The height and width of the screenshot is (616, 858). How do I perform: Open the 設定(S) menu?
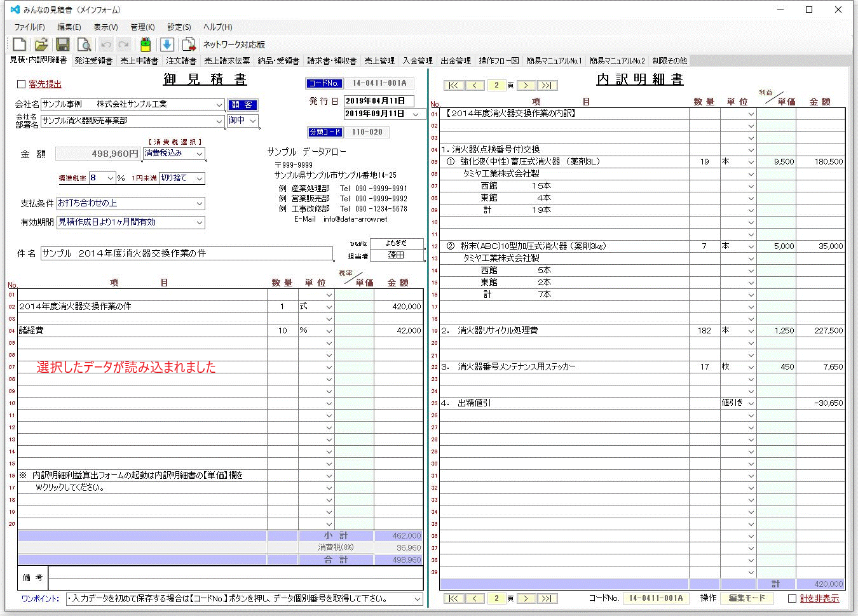coord(179,27)
